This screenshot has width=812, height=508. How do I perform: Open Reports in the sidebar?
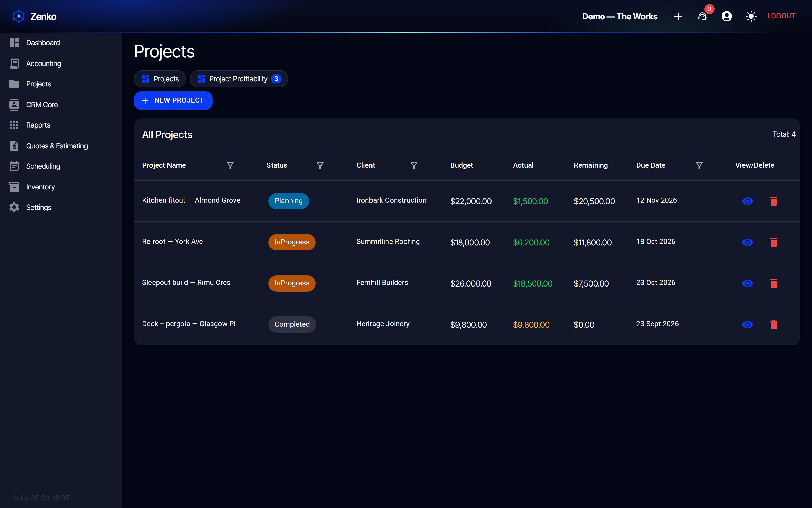(x=61, y=125)
